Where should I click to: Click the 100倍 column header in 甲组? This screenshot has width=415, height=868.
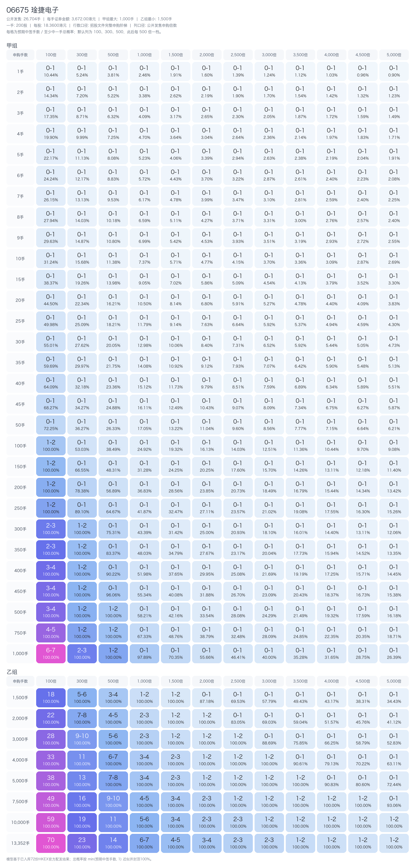point(51,54)
